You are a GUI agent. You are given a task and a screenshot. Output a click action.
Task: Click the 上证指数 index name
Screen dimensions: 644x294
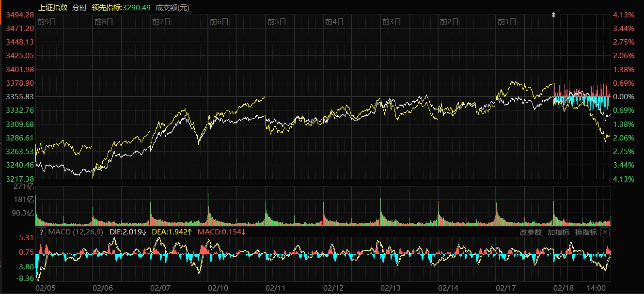click(x=52, y=7)
